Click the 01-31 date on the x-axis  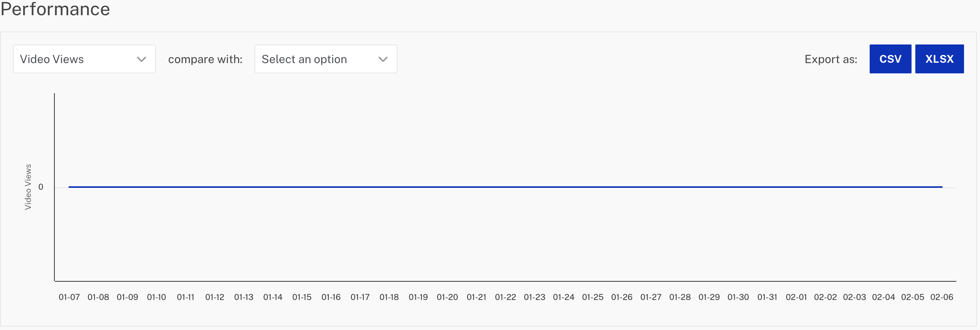pyautogui.click(x=767, y=297)
